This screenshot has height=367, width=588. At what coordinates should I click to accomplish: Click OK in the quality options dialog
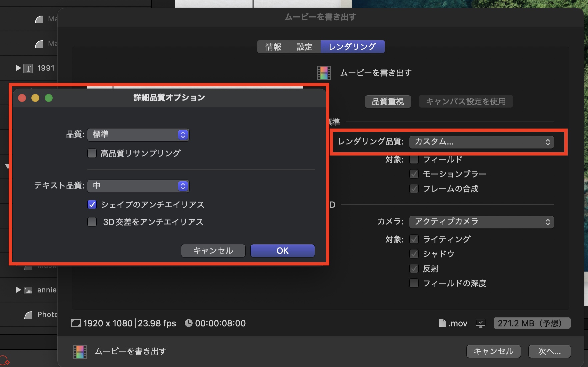pos(283,251)
